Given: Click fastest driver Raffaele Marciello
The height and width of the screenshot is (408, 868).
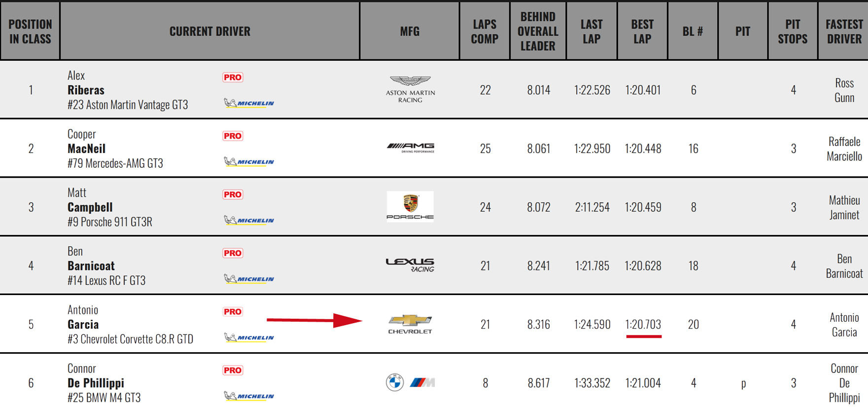Looking at the screenshot, I should (844, 149).
